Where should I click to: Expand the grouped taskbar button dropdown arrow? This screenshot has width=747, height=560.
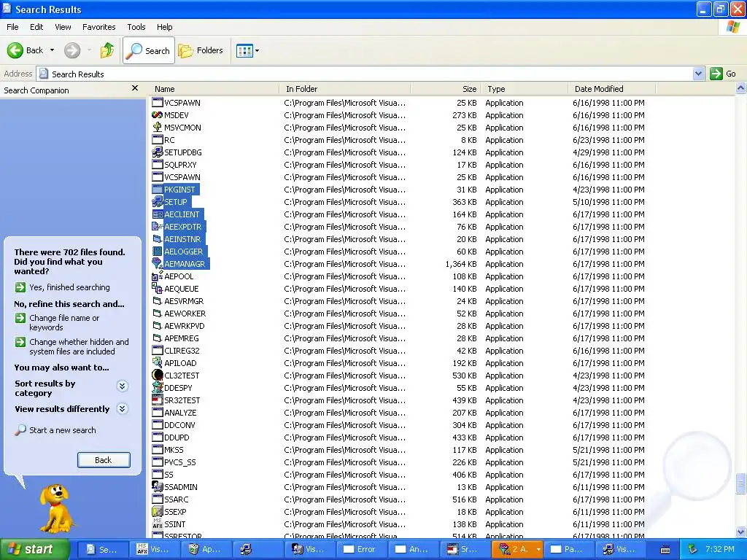(x=538, y=549)
